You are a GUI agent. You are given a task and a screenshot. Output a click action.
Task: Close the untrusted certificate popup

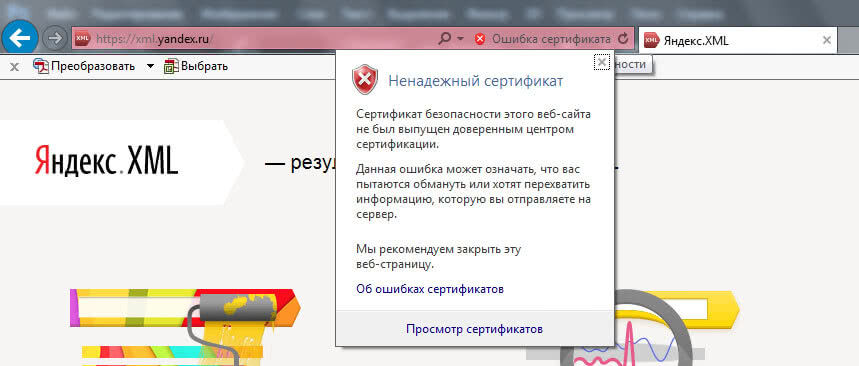[x=602, y=62]
